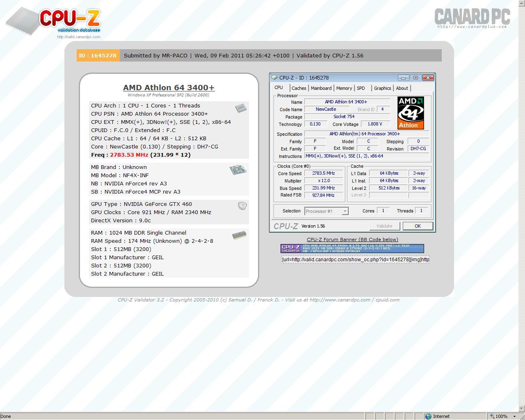The image size is (525, 420).
Task: Click the canardplus.com URL under Canard PC
Action: (472, 27)
